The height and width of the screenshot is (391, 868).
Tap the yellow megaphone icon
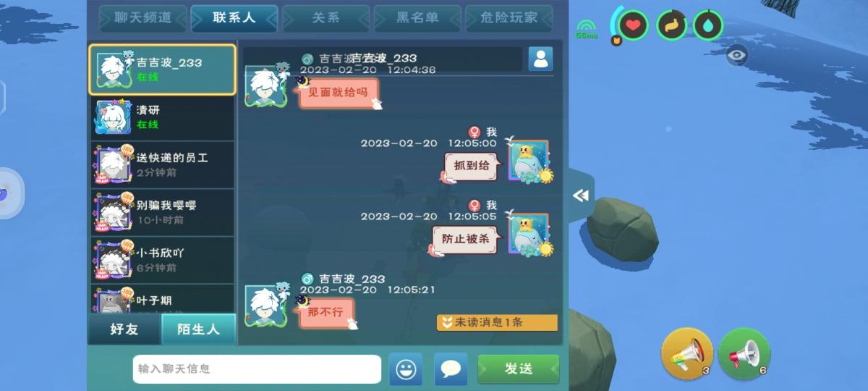(687, 353)
